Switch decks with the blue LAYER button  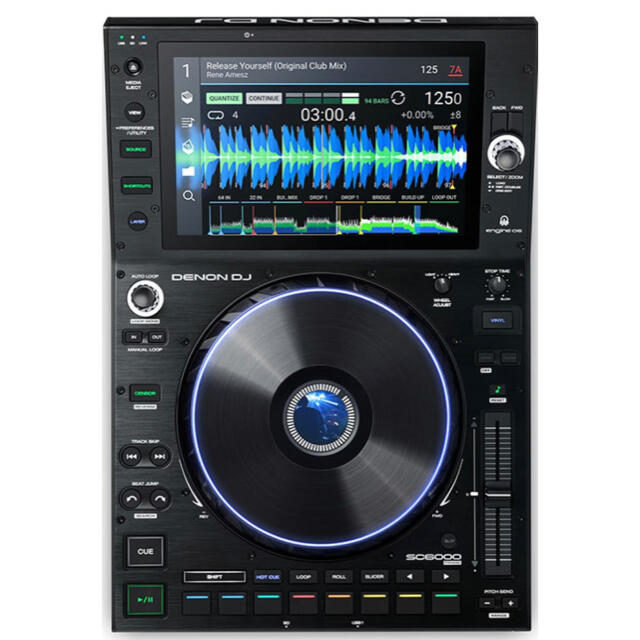[x=138, y=222]
